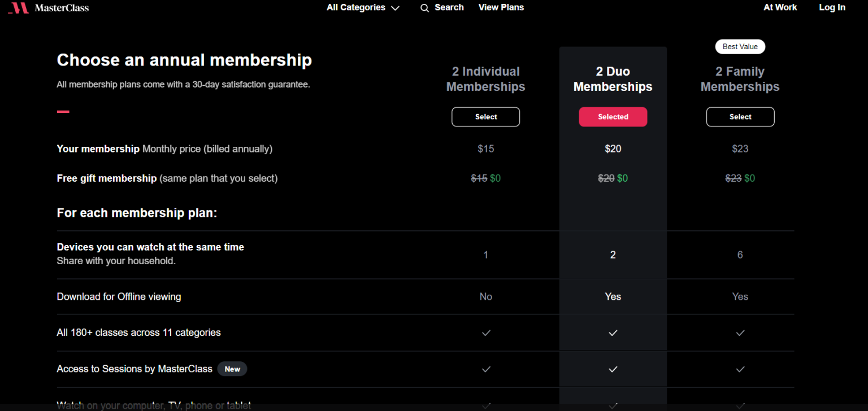Click the Log In link
This screenshot has width=868, height=411.
(x=832, y=7)
